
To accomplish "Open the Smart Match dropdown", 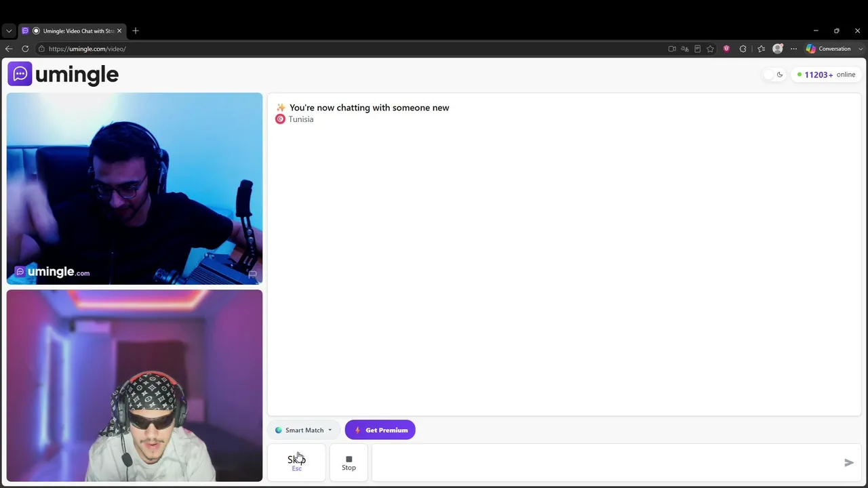I will pos(304,430).
